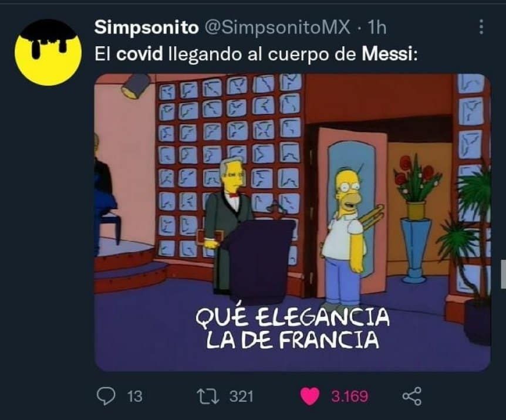Select the bold word Messi in tweet
Screen dimensions: 506x420
pos(387,54)
